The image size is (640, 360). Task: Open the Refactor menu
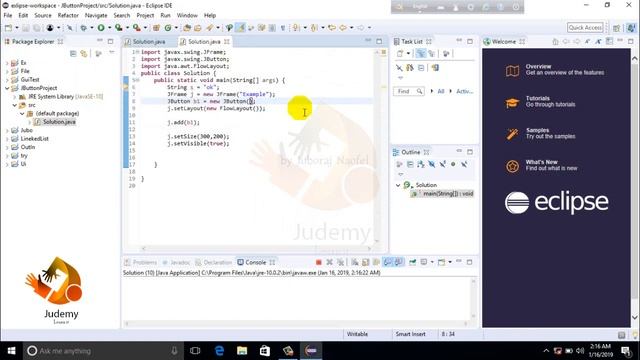[x=68, y=16]
